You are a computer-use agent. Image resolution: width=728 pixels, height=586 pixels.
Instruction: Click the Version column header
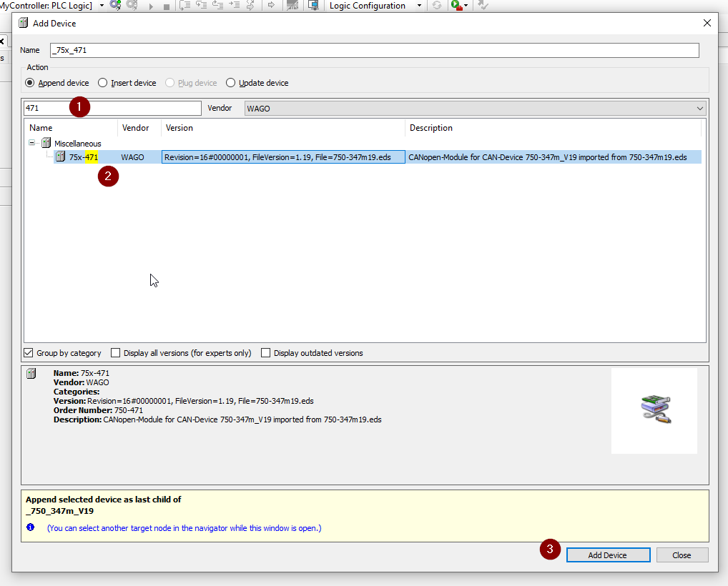282,128
